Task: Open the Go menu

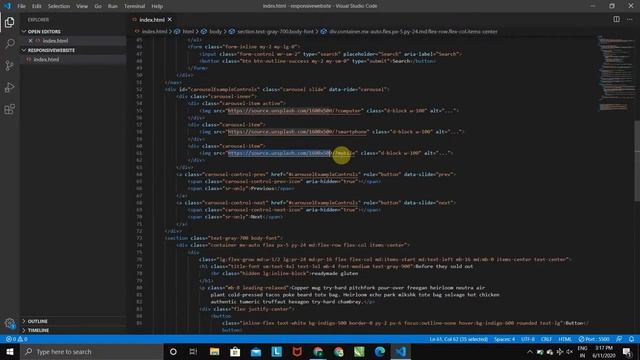Action: tap(98, 6)
